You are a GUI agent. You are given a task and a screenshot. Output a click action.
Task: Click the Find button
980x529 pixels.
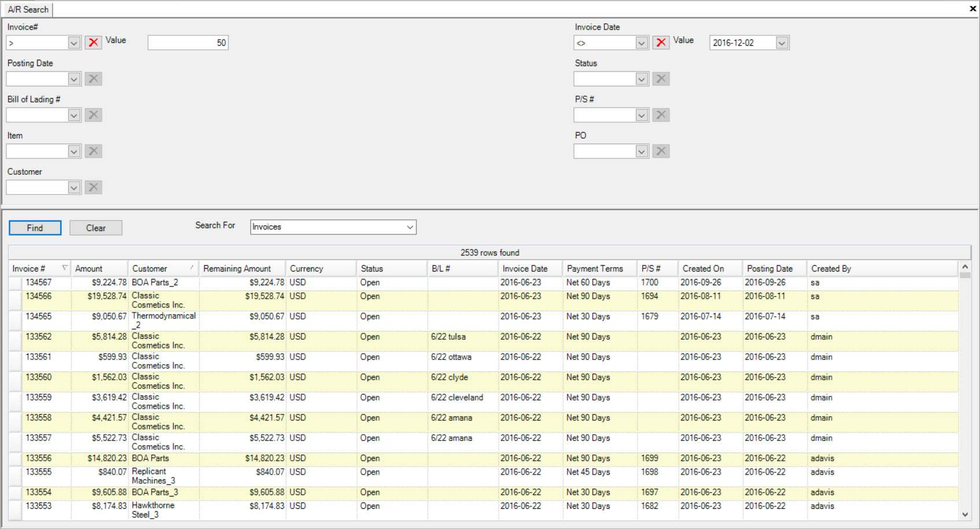35,228
